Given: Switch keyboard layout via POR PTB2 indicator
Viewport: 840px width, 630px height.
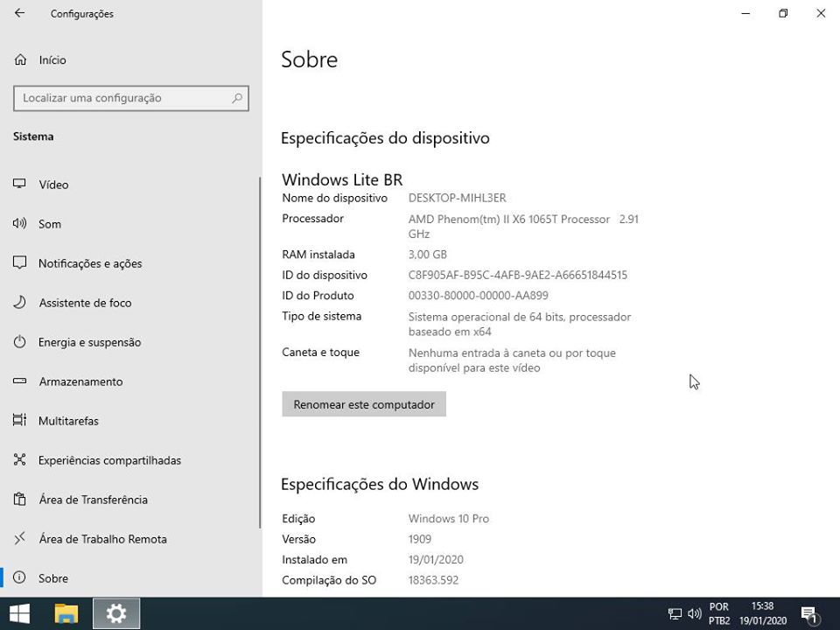Looking at the screenshot, I should [717, 612].
